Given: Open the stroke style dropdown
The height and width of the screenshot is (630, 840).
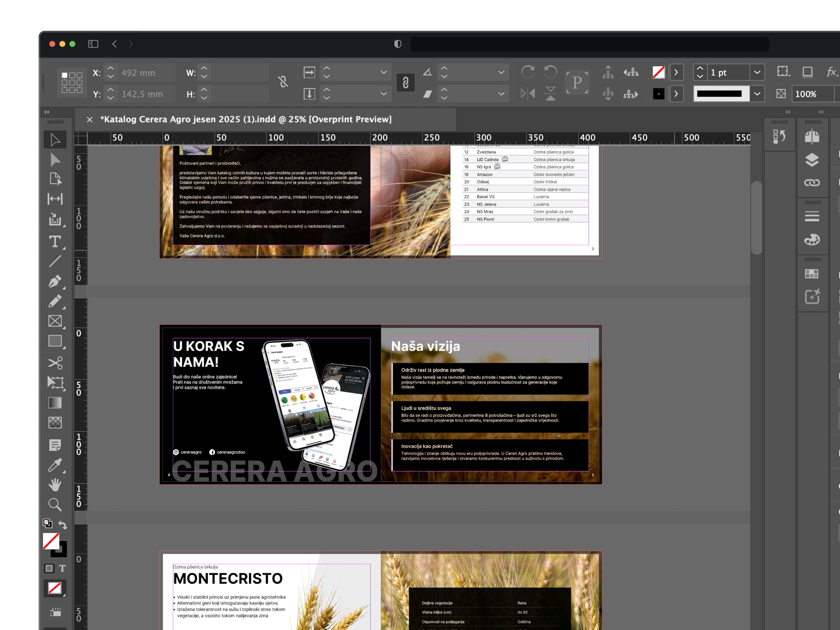Looking at the screenshot, I should (757, 94).
